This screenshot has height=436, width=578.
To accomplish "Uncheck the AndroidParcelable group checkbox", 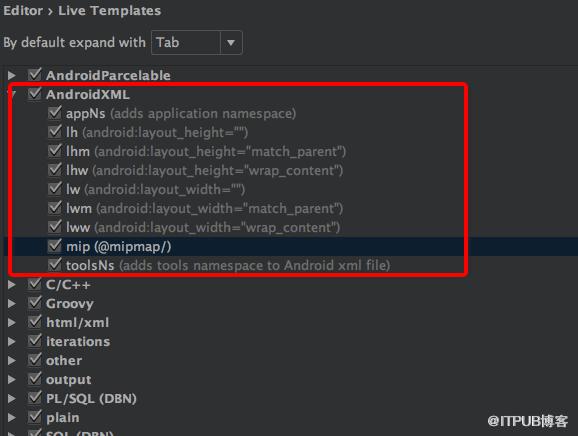I will click(x=35, y=75).
